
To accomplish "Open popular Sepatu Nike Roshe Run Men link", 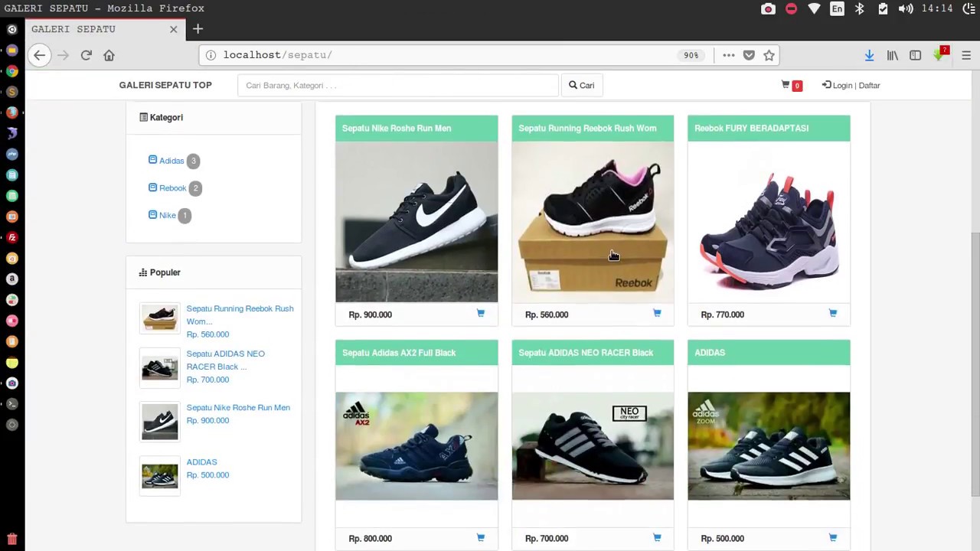I will [238, 407].
